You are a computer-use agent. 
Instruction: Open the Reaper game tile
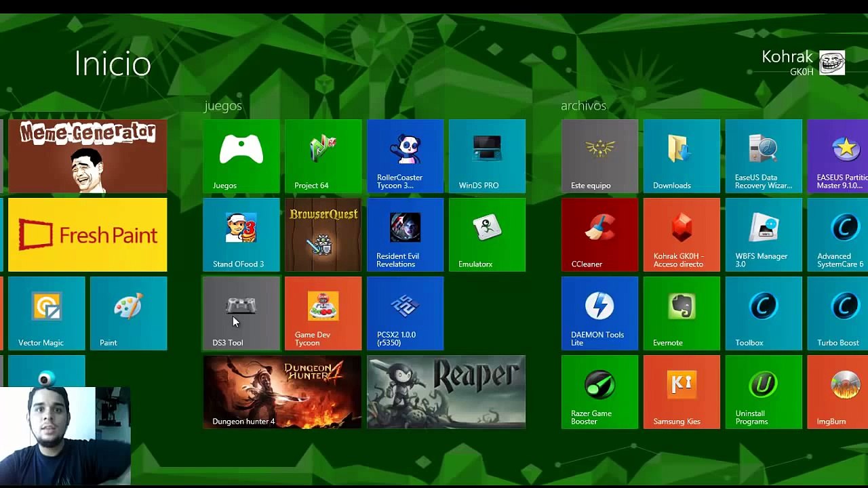pos(446,392)
